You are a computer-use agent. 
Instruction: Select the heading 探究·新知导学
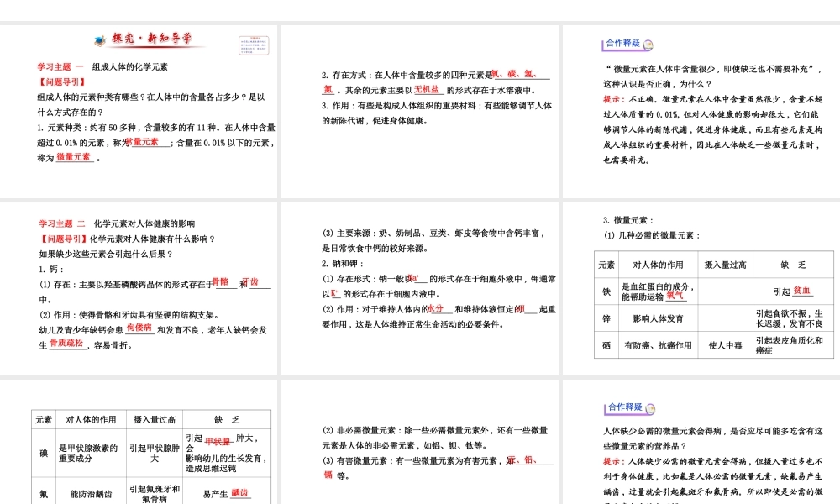click(151, 39)
